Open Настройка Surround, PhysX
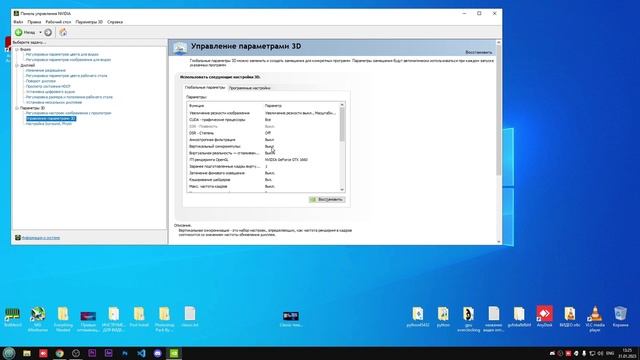Viewport: 640px width, 360px height. tap(49, 124)
